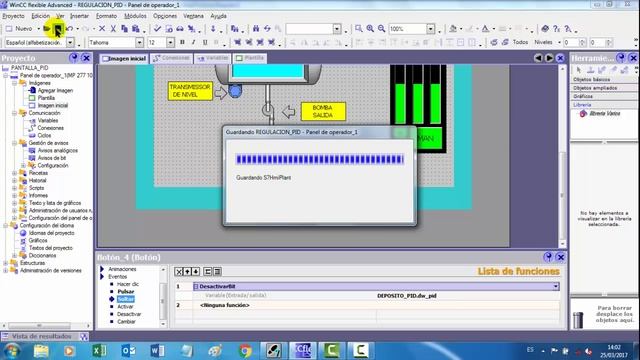Image resolution: width=640 pixels, height=360 pixels.
Task: Select Avisos de bit tree item
Action: point(52,158)
